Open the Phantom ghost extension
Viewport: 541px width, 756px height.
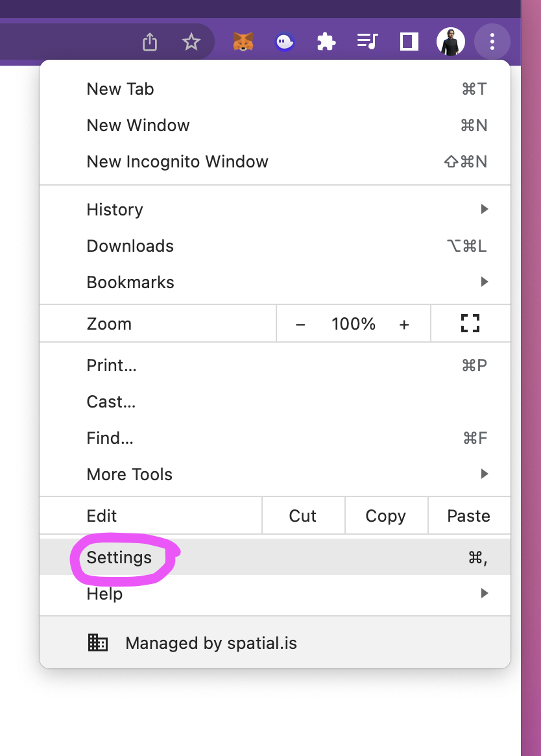pyautogui.click(x=285, y=42)
